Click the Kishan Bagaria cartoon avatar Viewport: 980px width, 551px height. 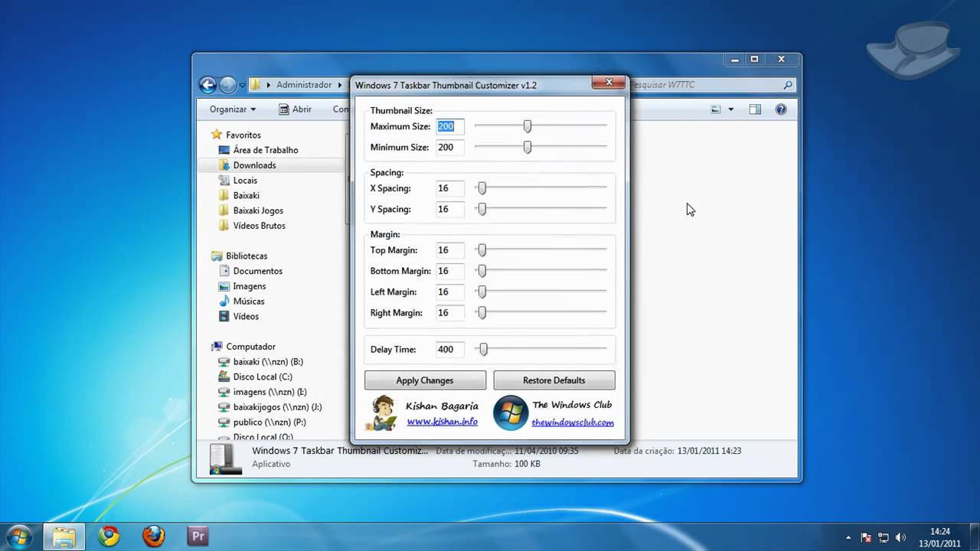[x=383, y=413]
